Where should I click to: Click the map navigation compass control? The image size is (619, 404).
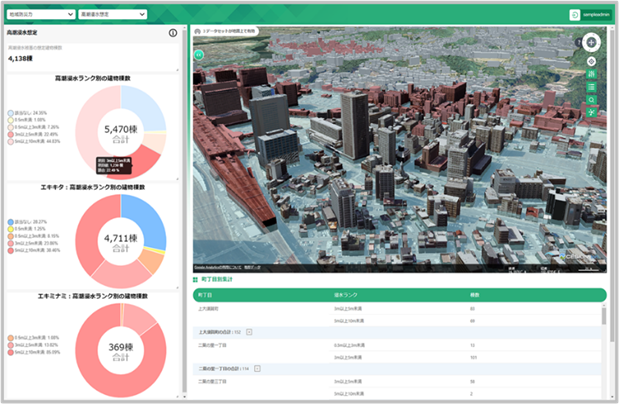pyautogui.click(x=591, y=43)
